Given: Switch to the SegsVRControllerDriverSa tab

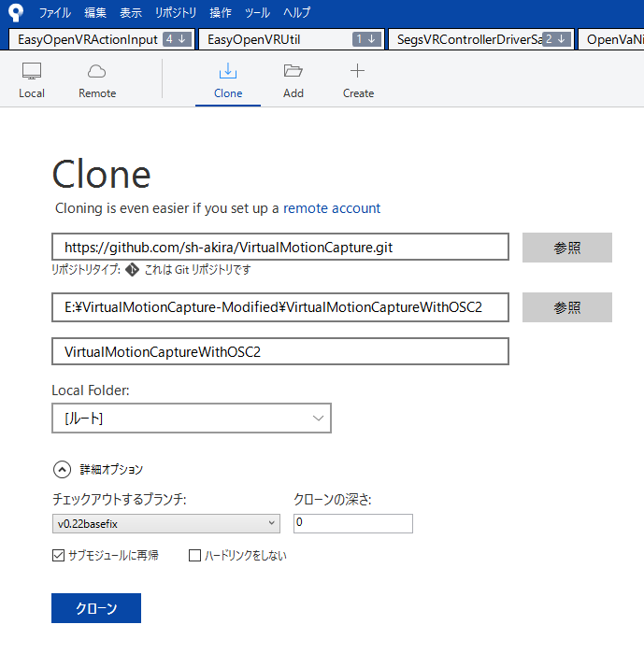Looking at the screenshot, I should tap(481, 39).
